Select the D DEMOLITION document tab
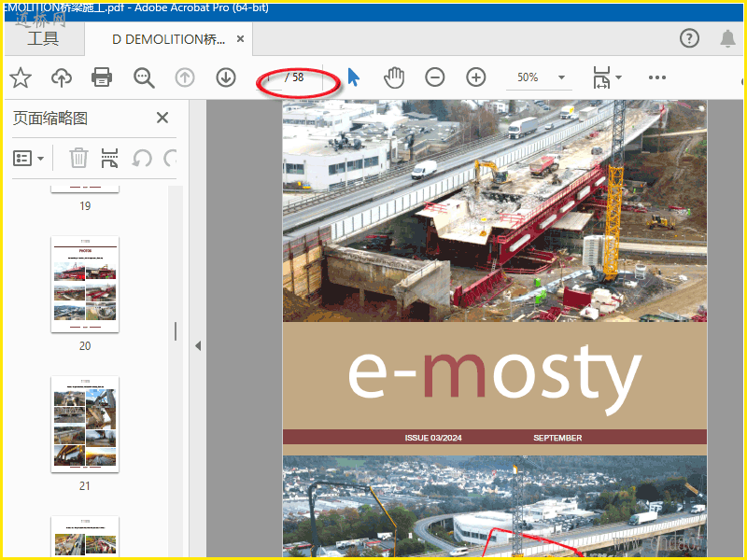This screenshot has width=747, height=560. pyautogui.click(x=168, y=39)
